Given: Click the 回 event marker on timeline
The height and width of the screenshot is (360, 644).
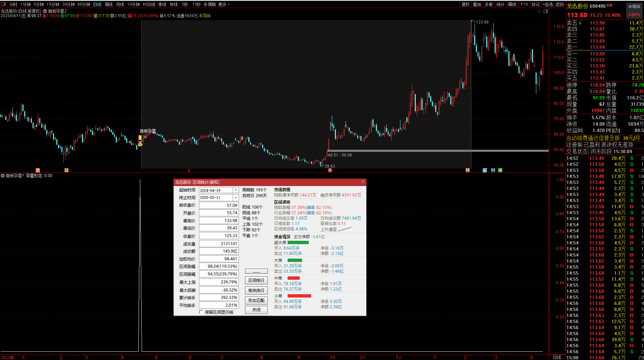Looking at the screenshot, I should (66, 170).
